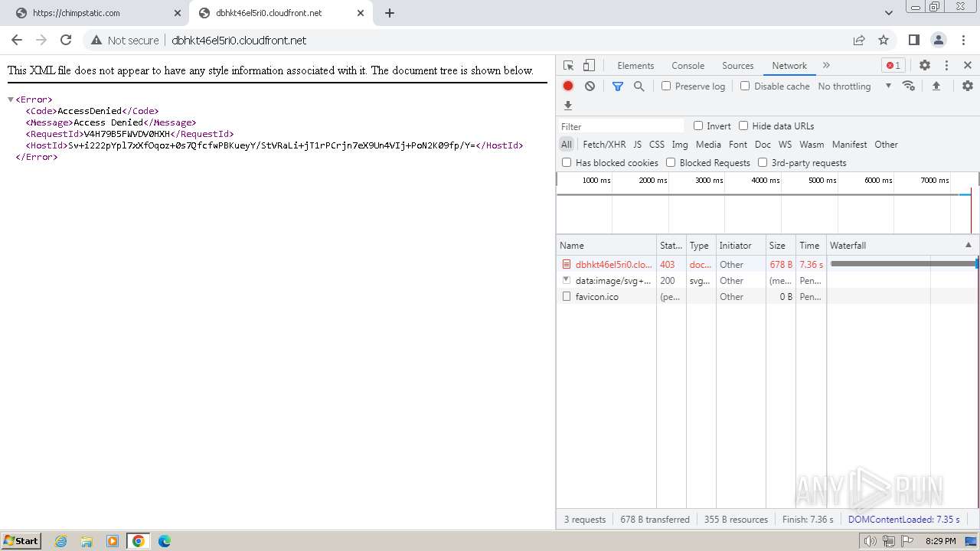
Task: Filter requests by JS type
Action: click(637, 144)
